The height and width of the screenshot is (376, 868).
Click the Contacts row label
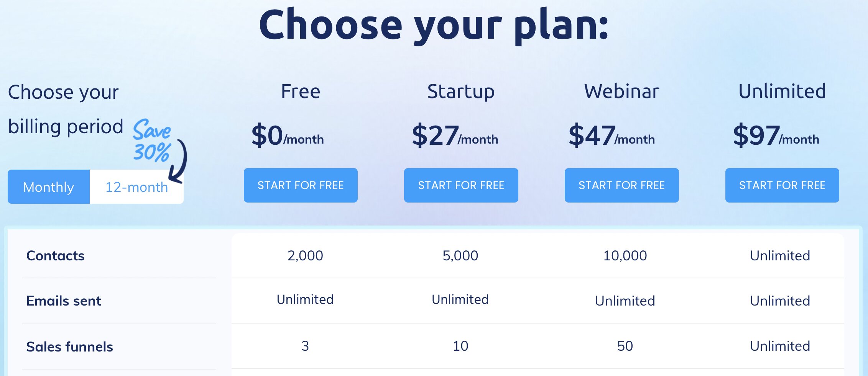(56, 256)
